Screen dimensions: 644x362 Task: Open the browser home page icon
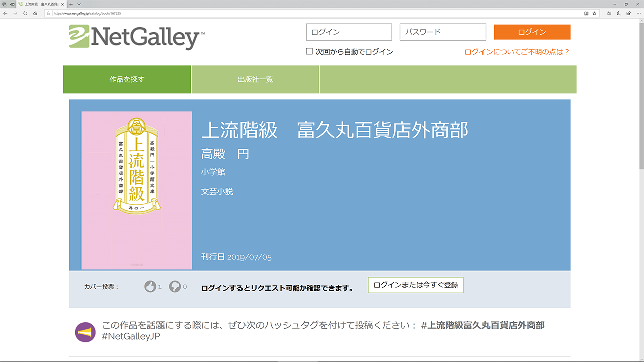35,13
